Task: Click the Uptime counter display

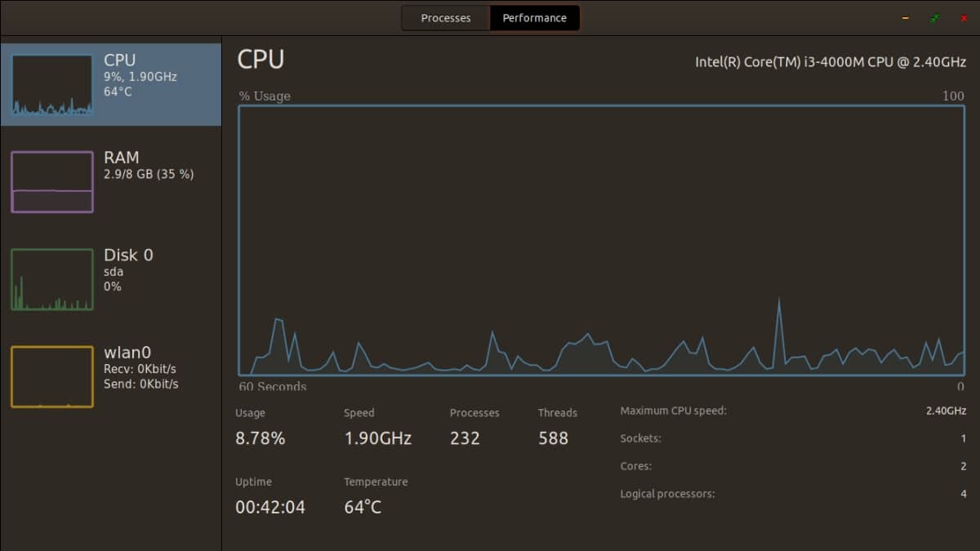Action: pos(270,507)
